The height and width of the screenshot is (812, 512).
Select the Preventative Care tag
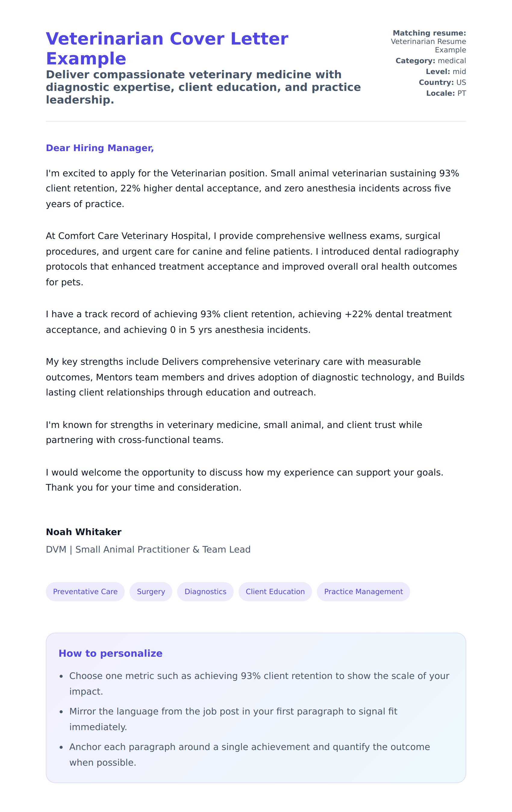tap(85, 591)
